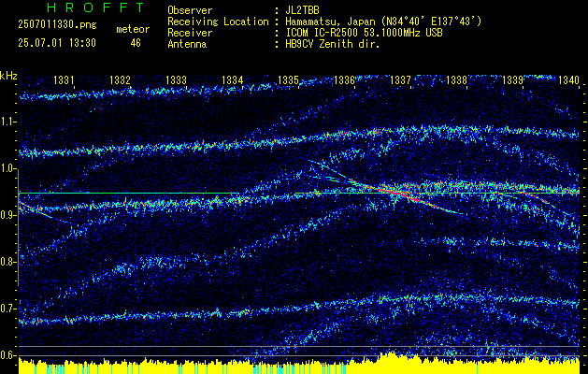Click the ICOM IC-R2500 53.1000MHz USB text

tap(365, 33)
